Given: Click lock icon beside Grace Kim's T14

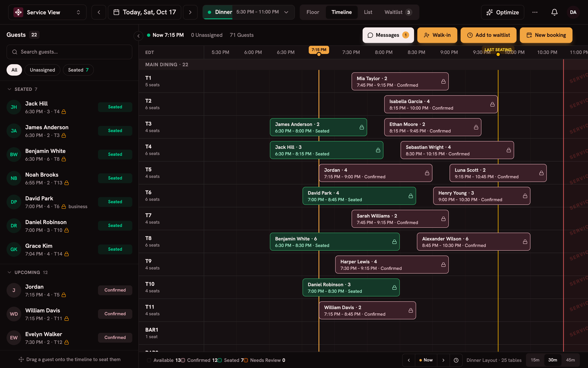Looking at the screenshot, I should pyautogui.click(x=67, y=254).
